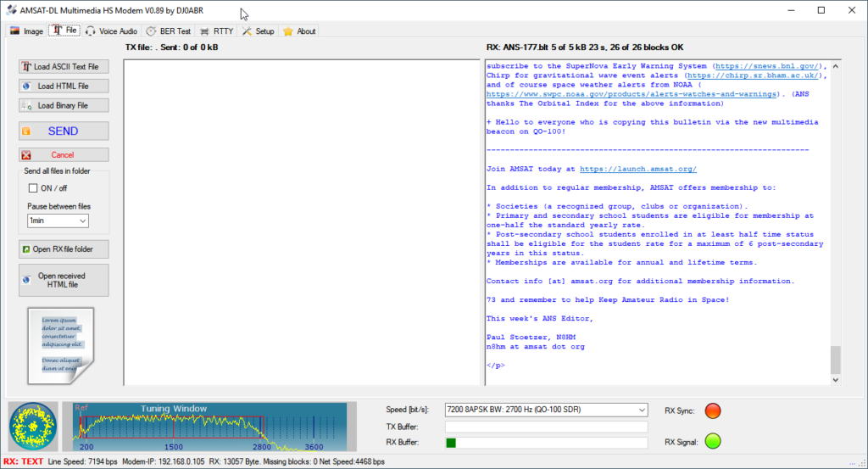Click inside the Tuning Window spectrum
The image size is (868, 469).
coord(210,427)
